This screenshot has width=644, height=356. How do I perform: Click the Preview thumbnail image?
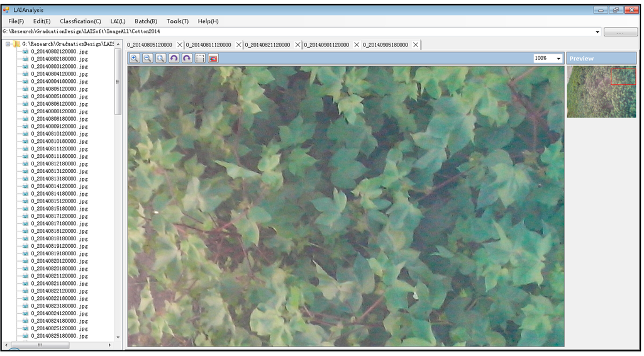[x=601, y=92]
